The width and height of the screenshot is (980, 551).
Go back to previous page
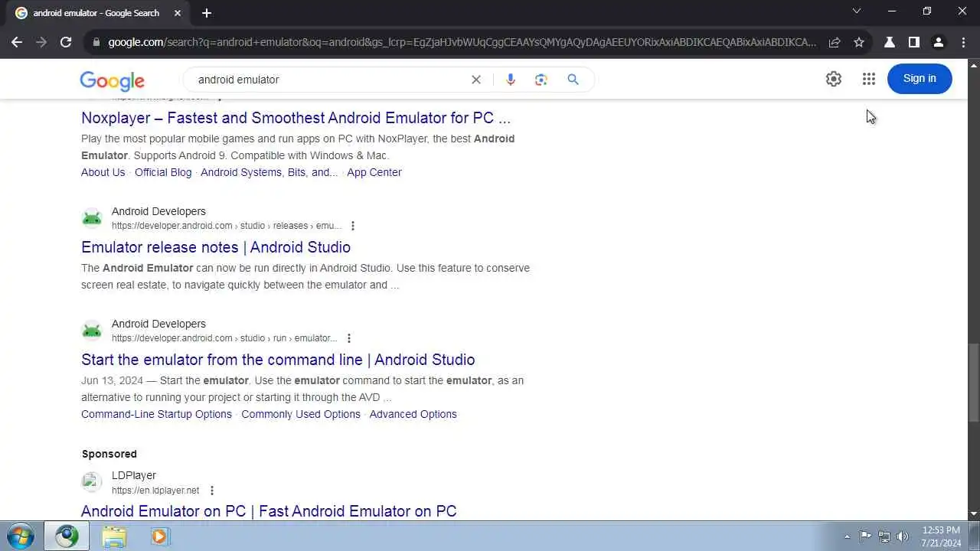tap(17, 42)
